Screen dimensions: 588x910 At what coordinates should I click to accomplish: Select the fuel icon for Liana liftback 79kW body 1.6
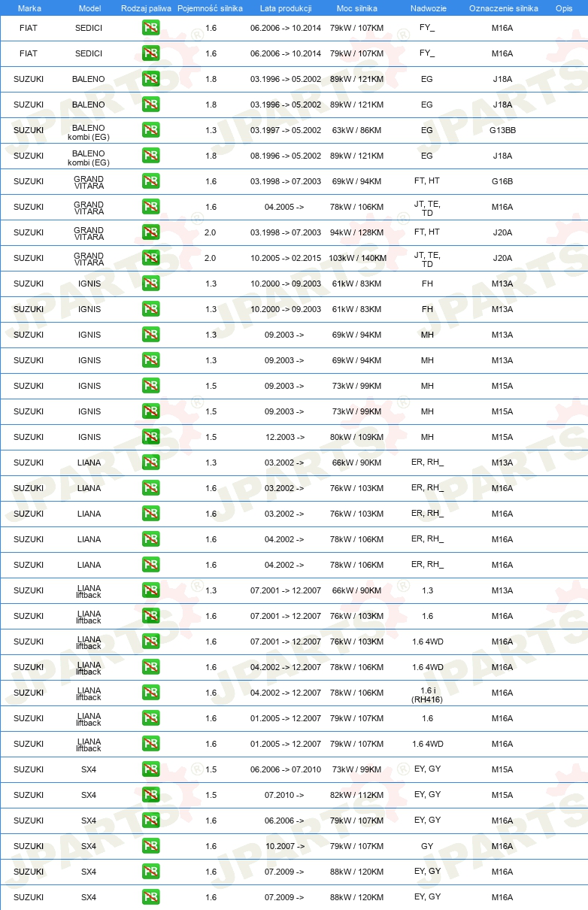point(150,718)
